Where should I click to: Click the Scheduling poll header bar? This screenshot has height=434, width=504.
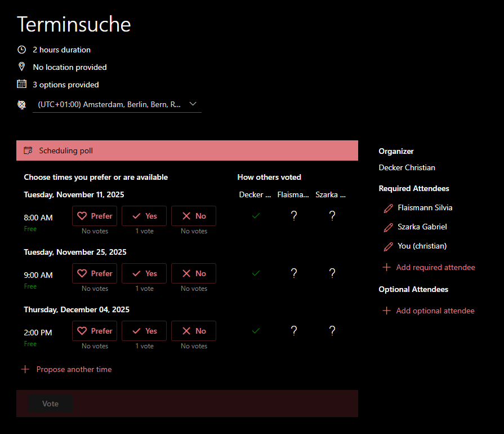(187, 150)
